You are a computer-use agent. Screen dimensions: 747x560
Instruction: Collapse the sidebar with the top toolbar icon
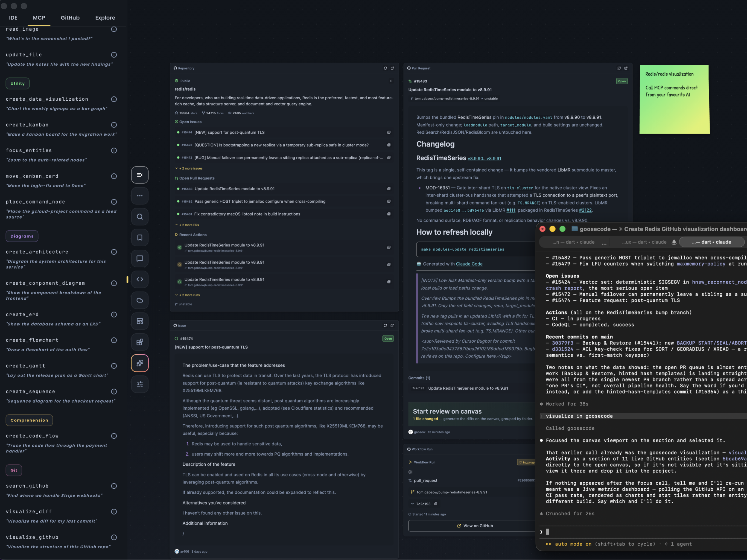coord(139,175)
